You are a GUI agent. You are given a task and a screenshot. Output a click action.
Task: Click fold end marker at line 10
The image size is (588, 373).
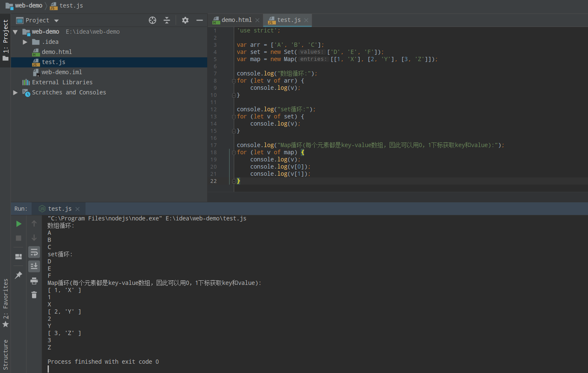click(234, 95)
